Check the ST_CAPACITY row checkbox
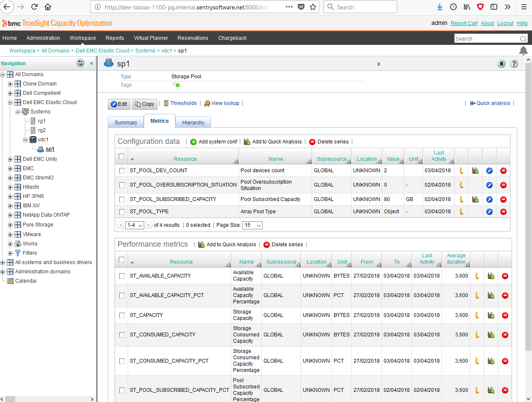The image size is (532, 402). 122,315
